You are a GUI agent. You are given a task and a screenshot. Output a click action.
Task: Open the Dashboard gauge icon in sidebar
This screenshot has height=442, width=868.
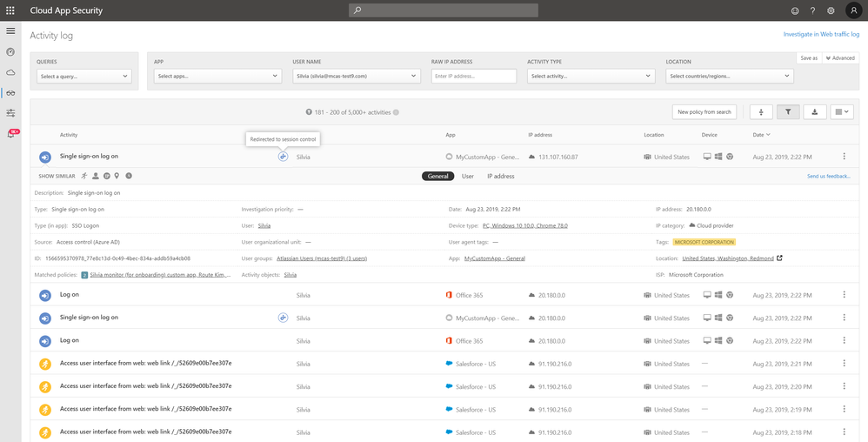10,51
